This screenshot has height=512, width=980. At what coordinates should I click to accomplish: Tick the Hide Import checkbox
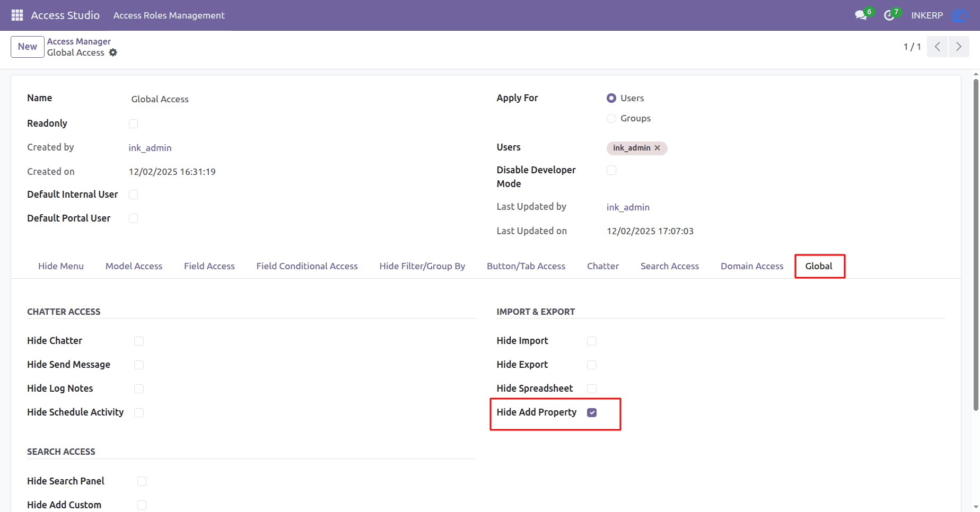[x=592, y=341]
